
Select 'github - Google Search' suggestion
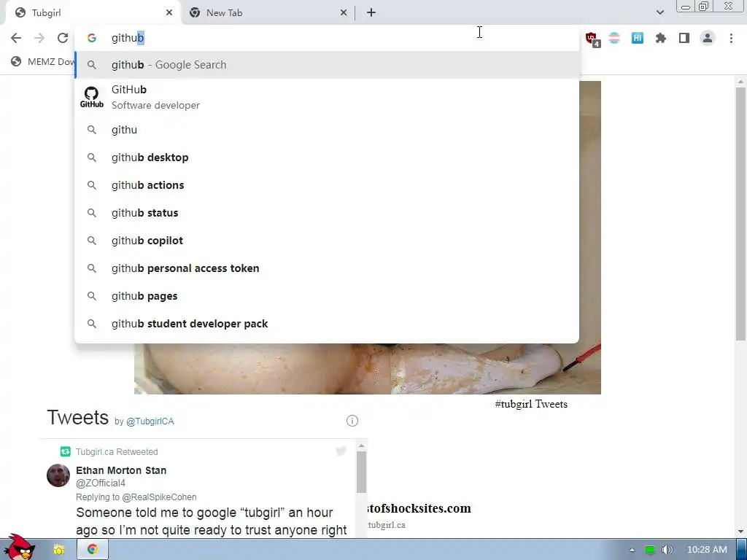tap(327, 65)
